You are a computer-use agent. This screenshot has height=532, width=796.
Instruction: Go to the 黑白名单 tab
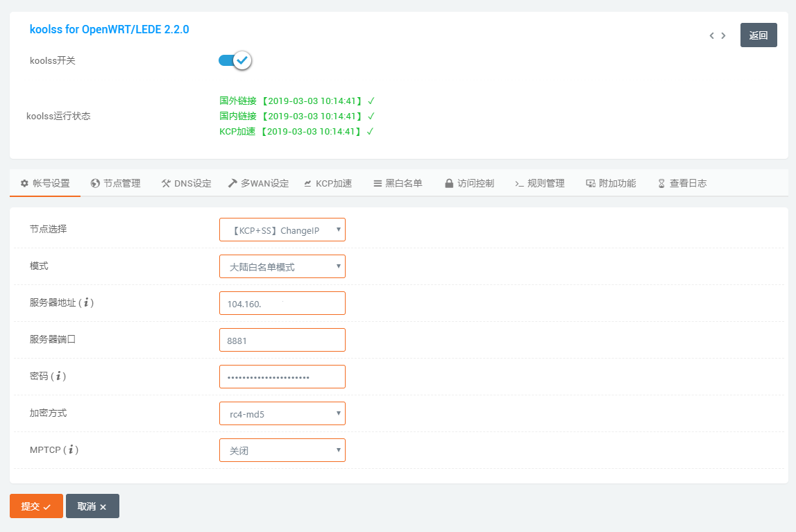(x=398, y=183)
